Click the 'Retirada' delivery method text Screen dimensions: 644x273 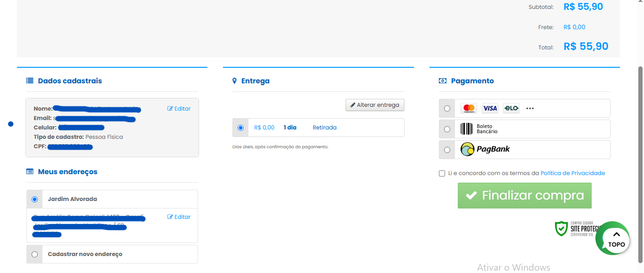pyautogui.click(x=324, y=128)
